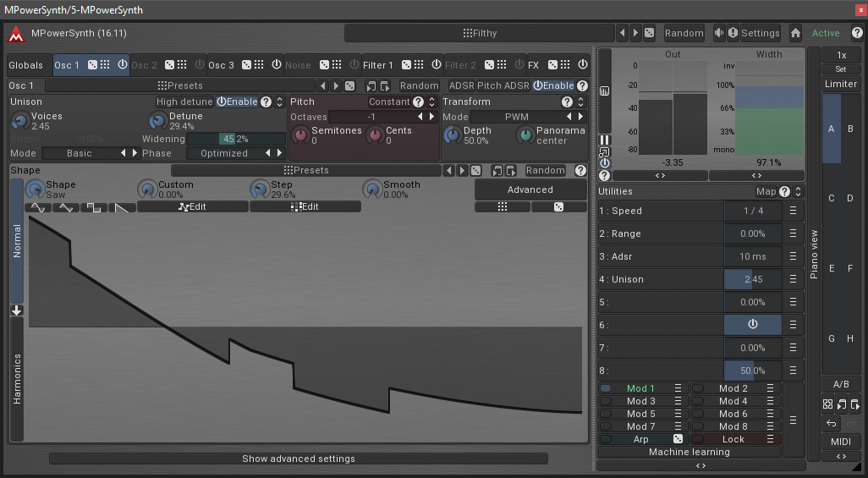Screen dimensions: 868x478
Task: Paste Osc 1 settings icon
Action: click(x=385, y=85)
